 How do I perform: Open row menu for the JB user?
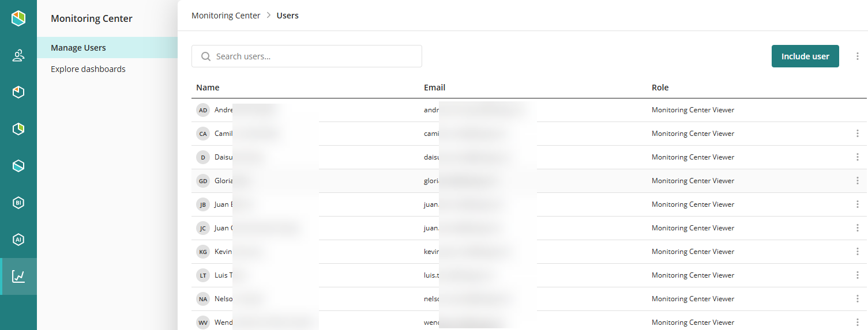(x=857, y=204)
